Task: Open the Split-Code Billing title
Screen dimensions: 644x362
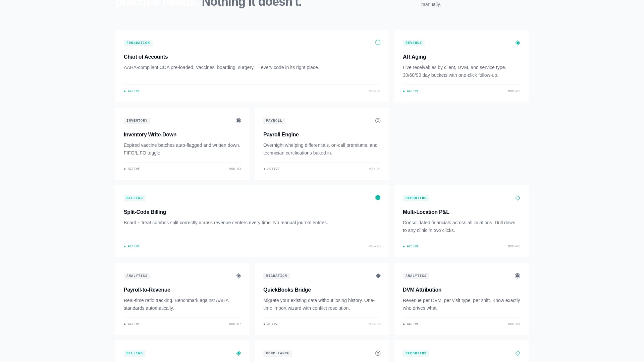Action: [145, 212]
